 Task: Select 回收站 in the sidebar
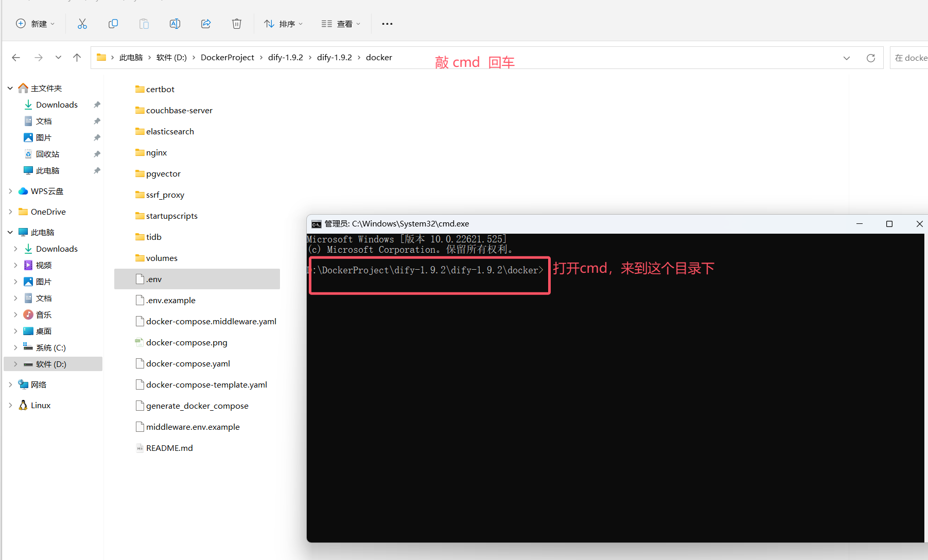[x=47, y=154]
